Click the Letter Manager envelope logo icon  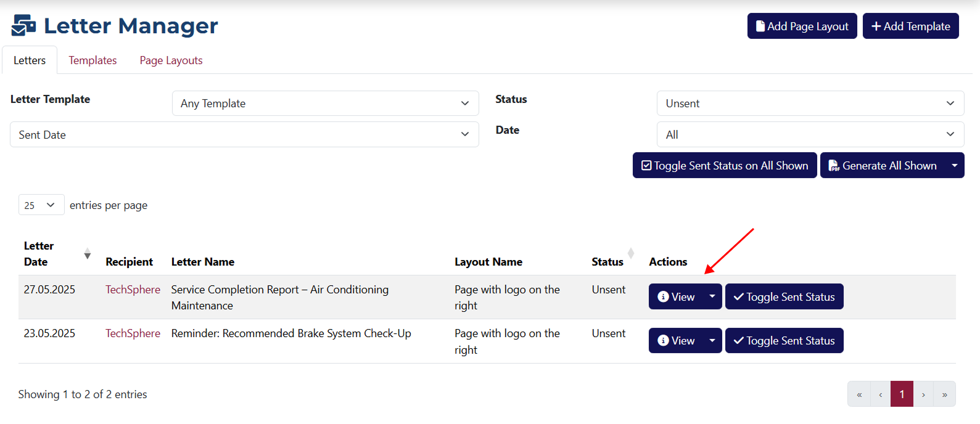(23, 26)
